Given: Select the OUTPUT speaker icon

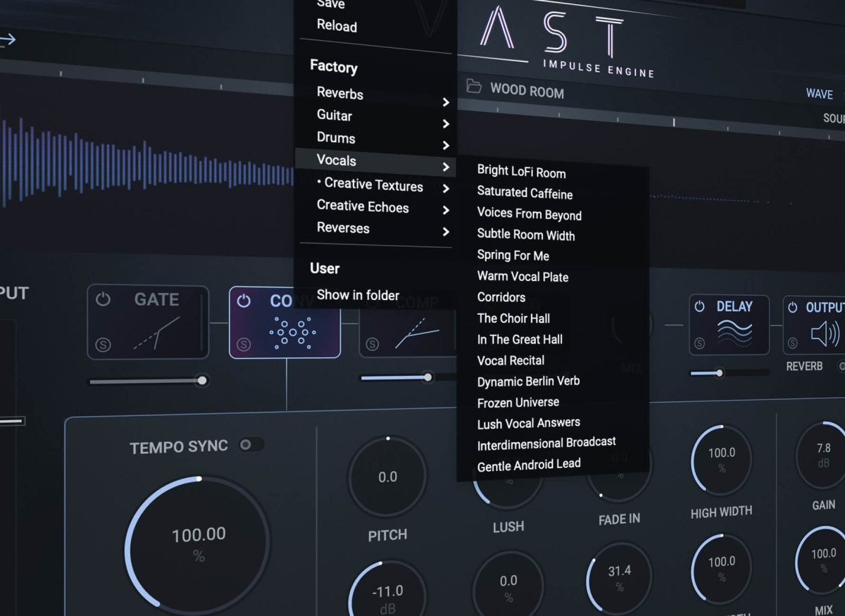Looking at the screenshot, I should (825, 334).
